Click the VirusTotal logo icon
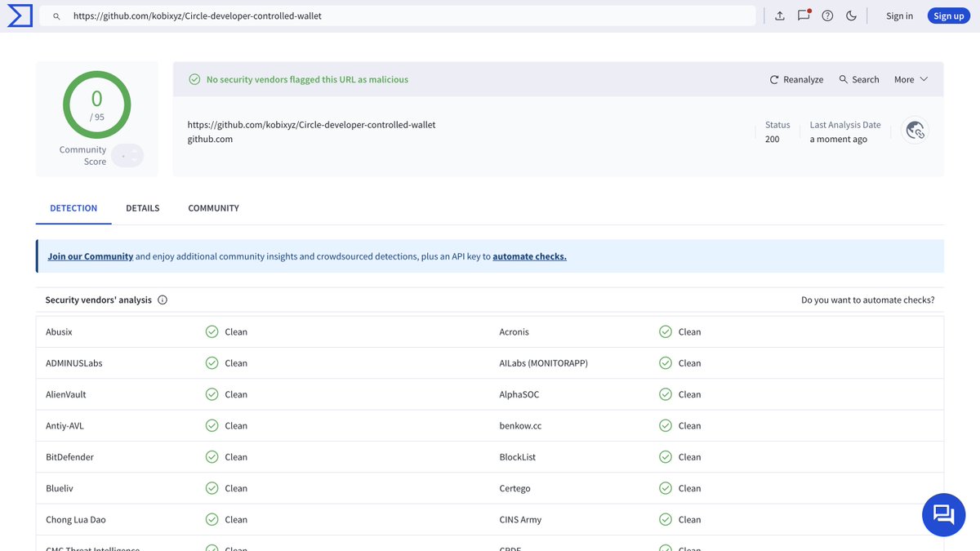Viewport: 980px width, 551px height. pyautogui.click(x=20, y=16)
